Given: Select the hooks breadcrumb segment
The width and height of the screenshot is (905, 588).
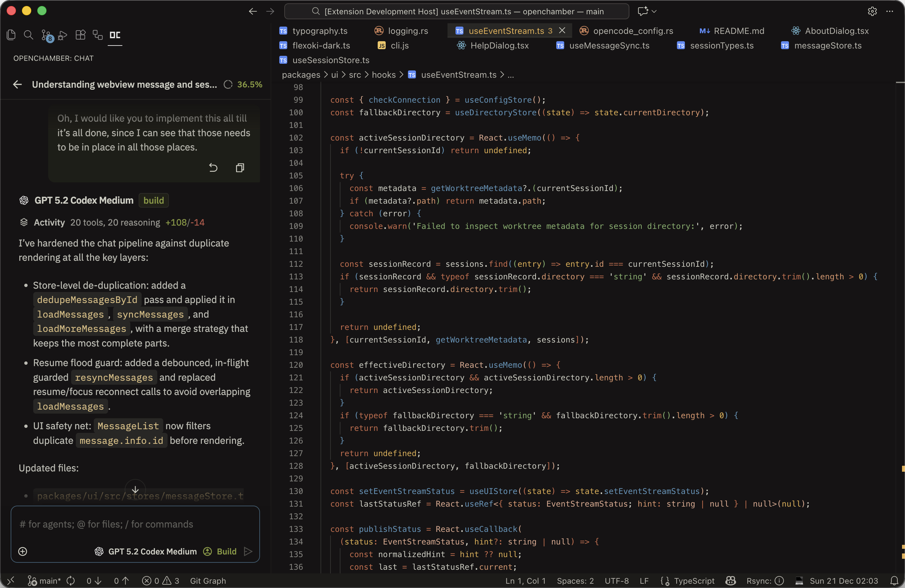Looking at the screenshot, I should coord(384,75).
